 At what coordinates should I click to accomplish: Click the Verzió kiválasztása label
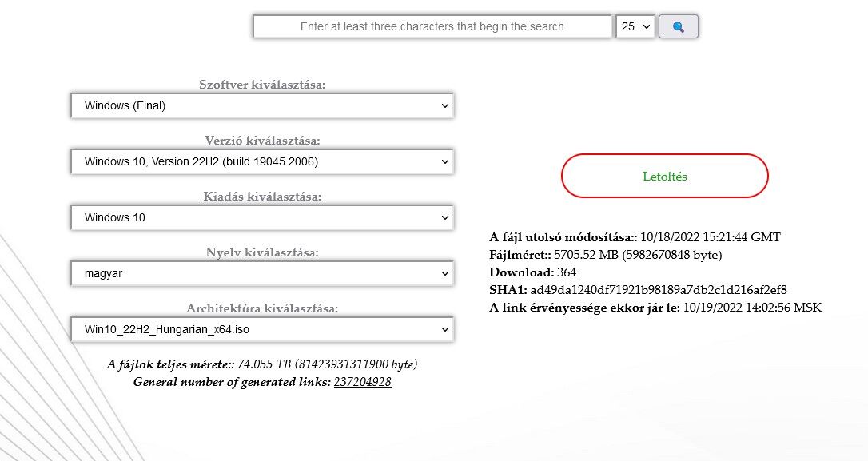[262, 141]
